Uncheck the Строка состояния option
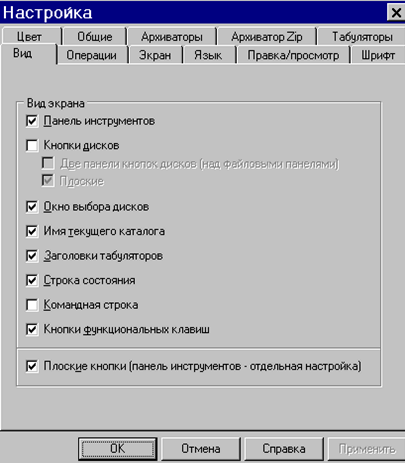Image resolution: width=405 pixels, height=465 pixels. click(32, 280)
